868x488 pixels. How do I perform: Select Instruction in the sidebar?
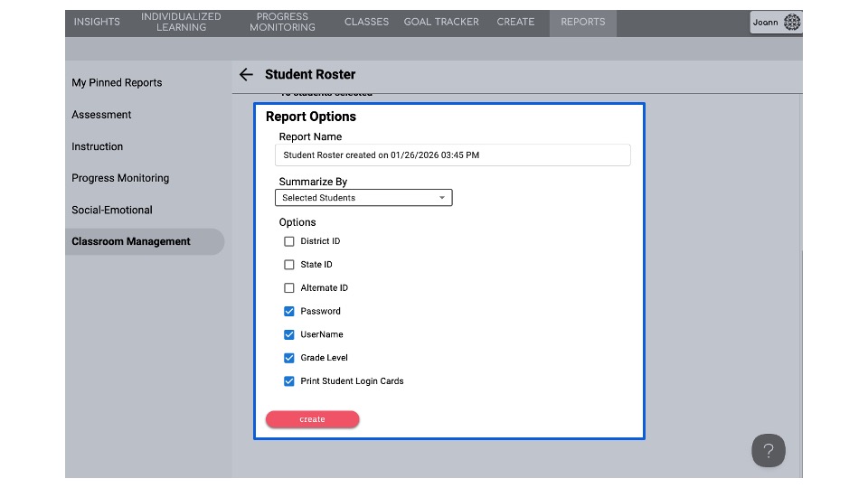(98, 146)
